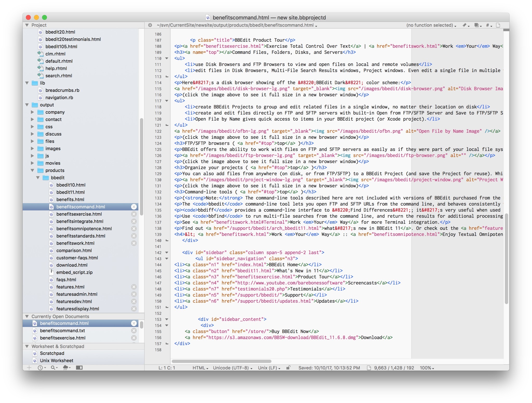Open the HTML language popup in status bar
This screenshot has width=532, height=403.
click(200, 368)
